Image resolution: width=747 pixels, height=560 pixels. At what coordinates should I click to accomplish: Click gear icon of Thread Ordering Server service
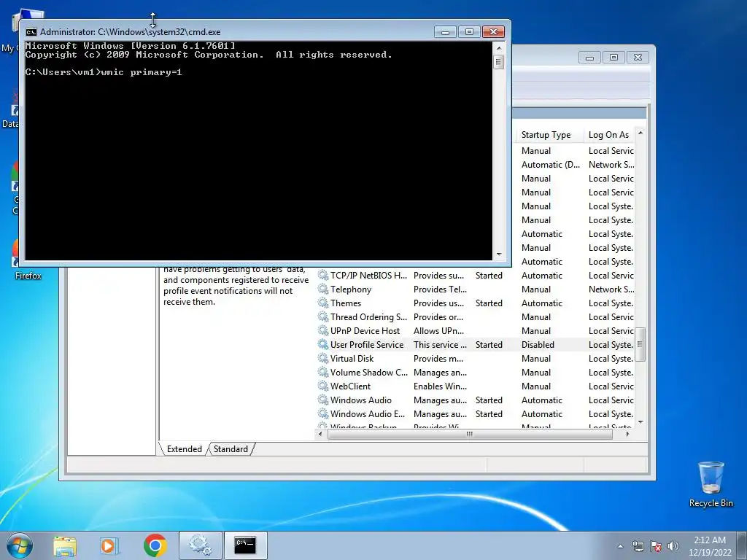(x=323, y=316)
